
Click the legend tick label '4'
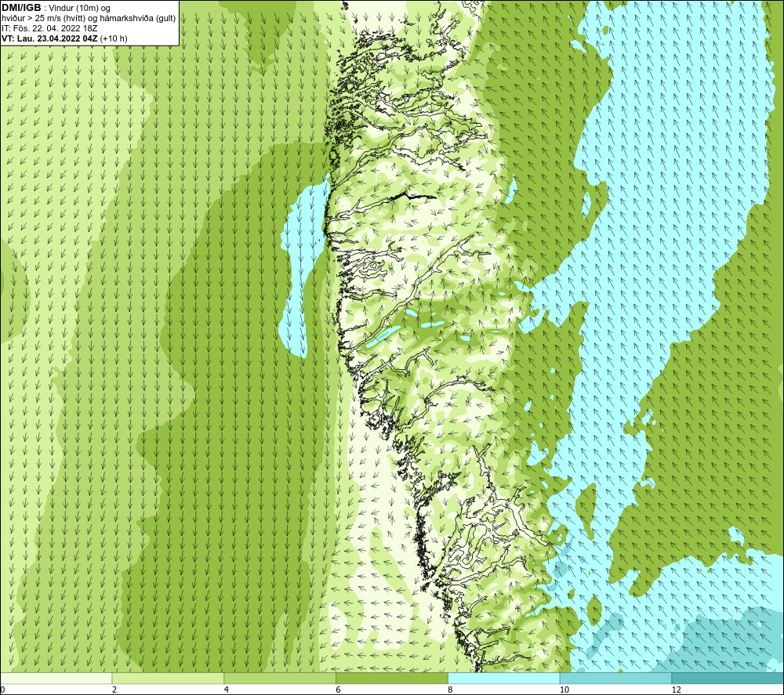coord(227,690)
